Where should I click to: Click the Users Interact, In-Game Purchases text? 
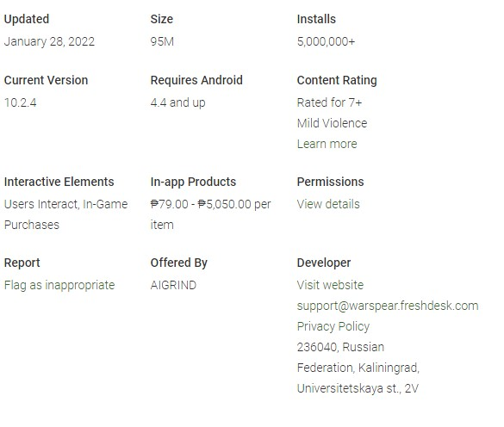tap(65, 214)
